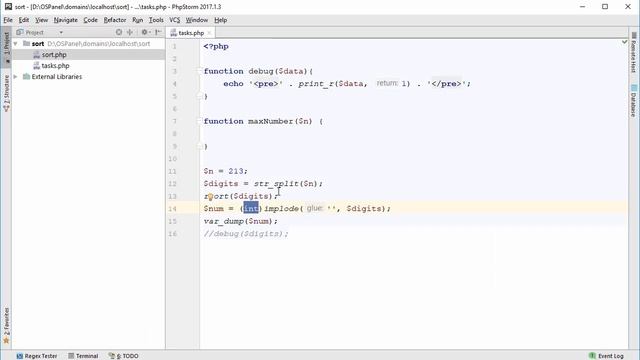
Task: Open the Tools menu
Action: coord(156,20)
